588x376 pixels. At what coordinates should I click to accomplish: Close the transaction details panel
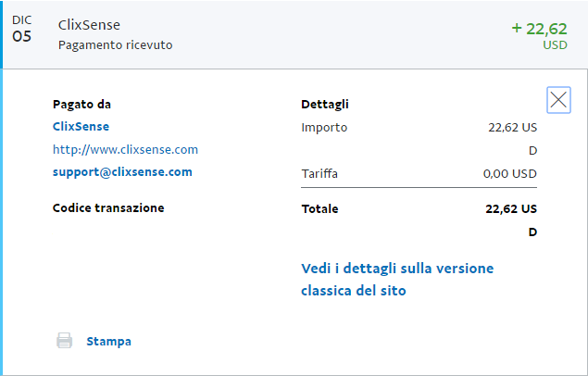pyautogui.click(x=558, y=100)
